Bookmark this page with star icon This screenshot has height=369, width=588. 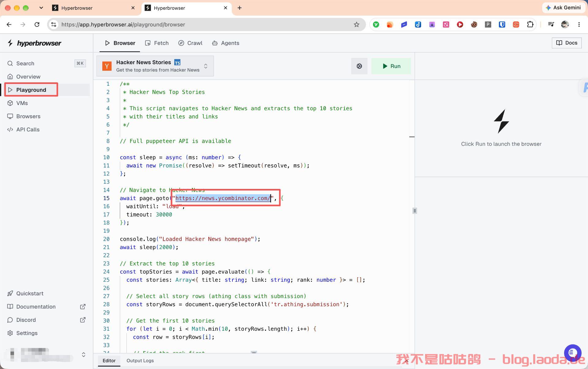pos(356,24)
